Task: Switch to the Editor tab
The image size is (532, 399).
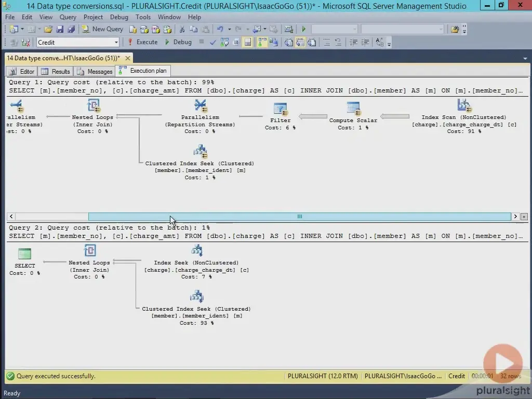Action: pos(22,71)
